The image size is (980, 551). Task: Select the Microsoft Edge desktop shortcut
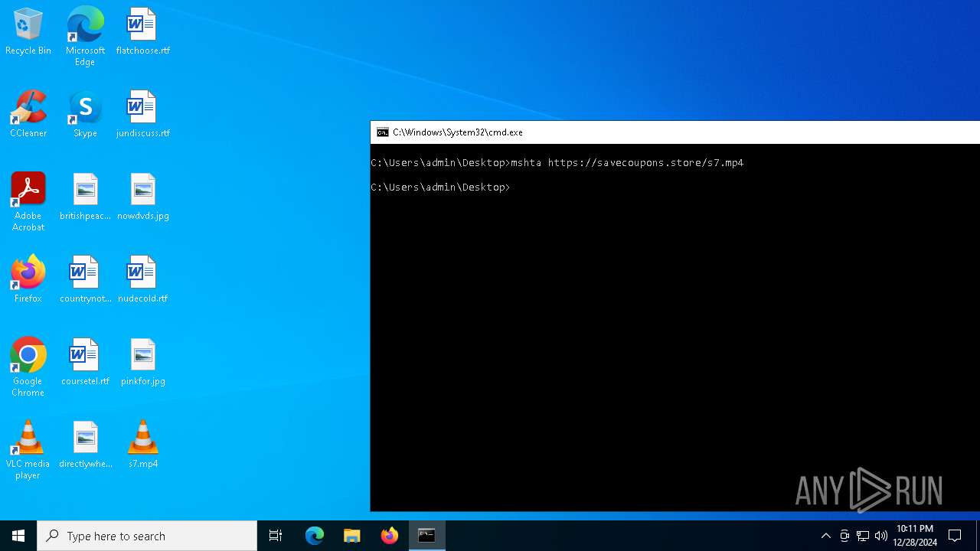coord(85,37)
